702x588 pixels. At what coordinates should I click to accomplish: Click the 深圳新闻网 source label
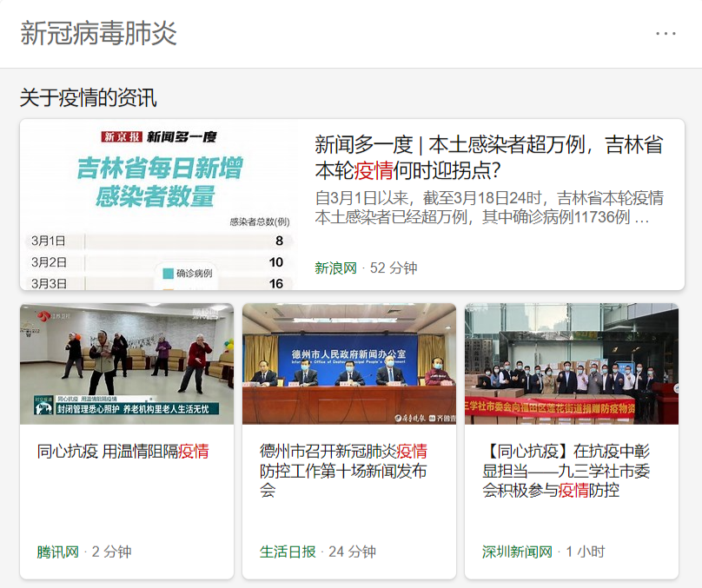tap(517, 552)
